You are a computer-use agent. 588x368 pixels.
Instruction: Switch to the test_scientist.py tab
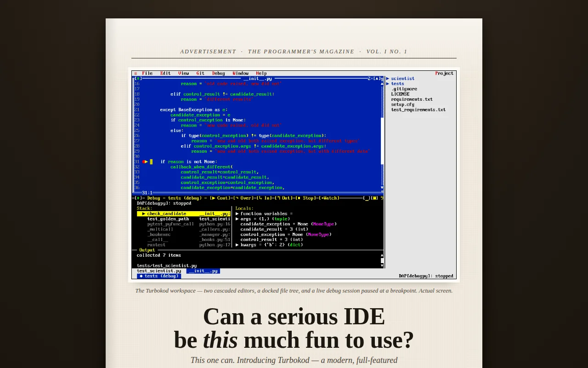[x=159, y=271]
